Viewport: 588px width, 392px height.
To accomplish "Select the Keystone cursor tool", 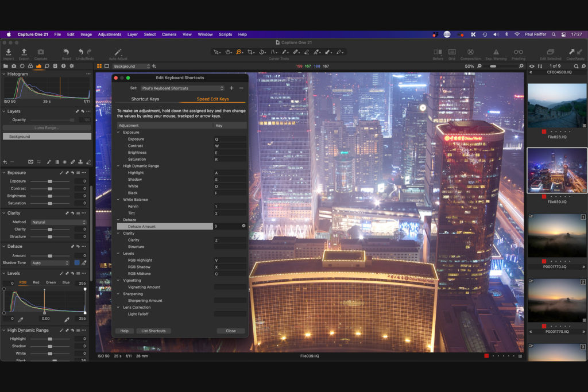I will 274,52.
